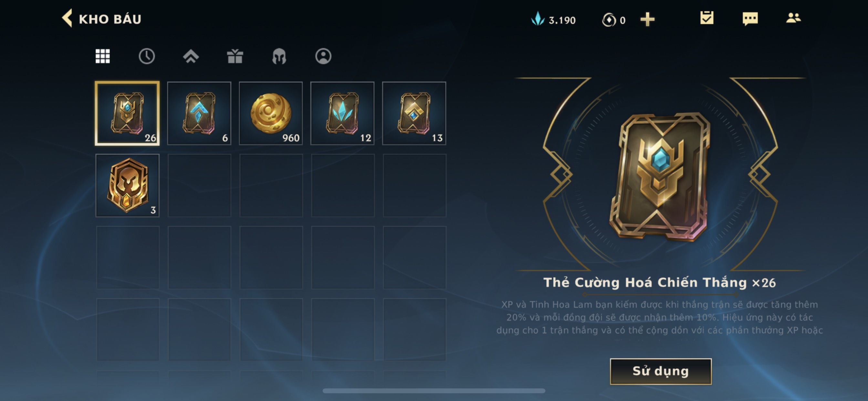Show the champion helmet filter tab

click(279, 56)
